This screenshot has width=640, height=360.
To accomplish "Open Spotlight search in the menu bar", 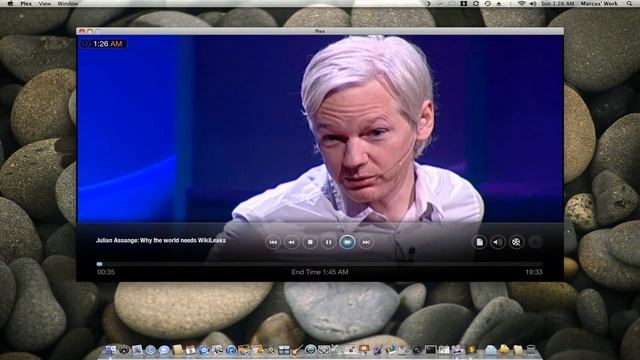I will coord(630,3).
